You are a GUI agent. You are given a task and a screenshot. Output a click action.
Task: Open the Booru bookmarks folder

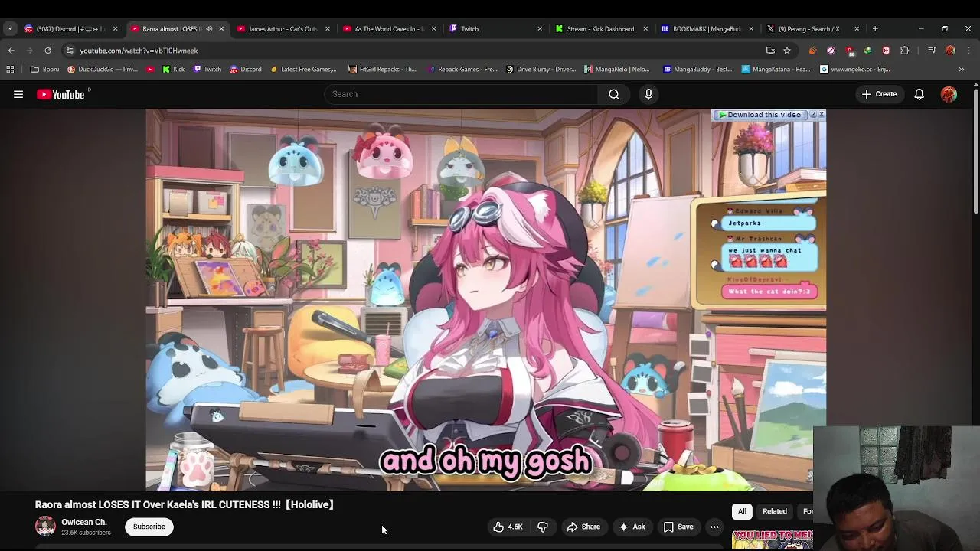[44, 69]
